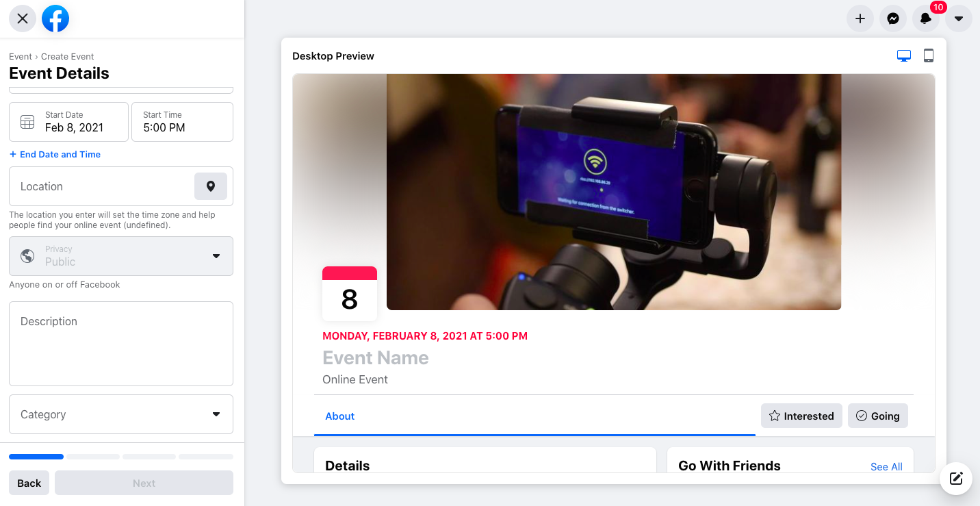Select the desktop preview icon
This screenshot has height=506, width=980.
pyautogui.click(x=904, y=56)
